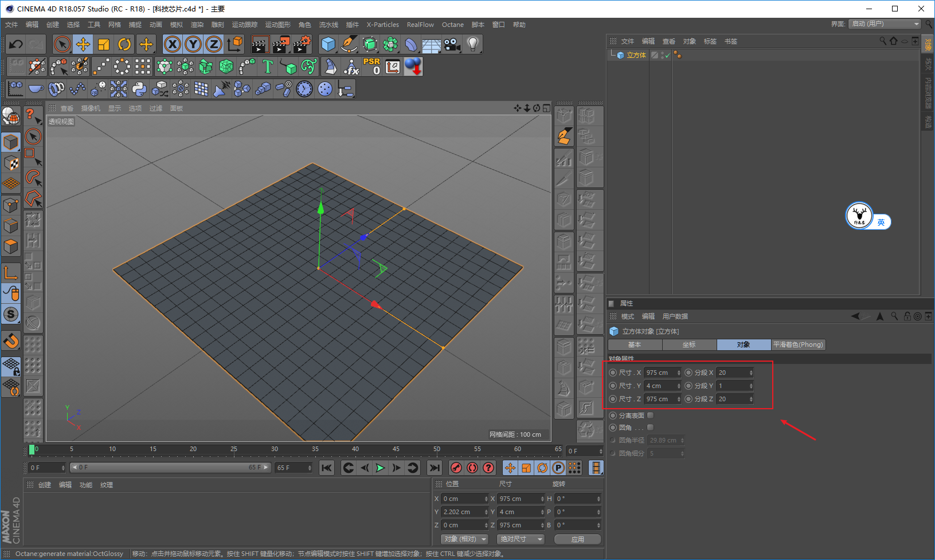Toggle the 尺寸 . X animation dot
The image size is (935, 560).
pyautogui.click(x=613, y=373)
